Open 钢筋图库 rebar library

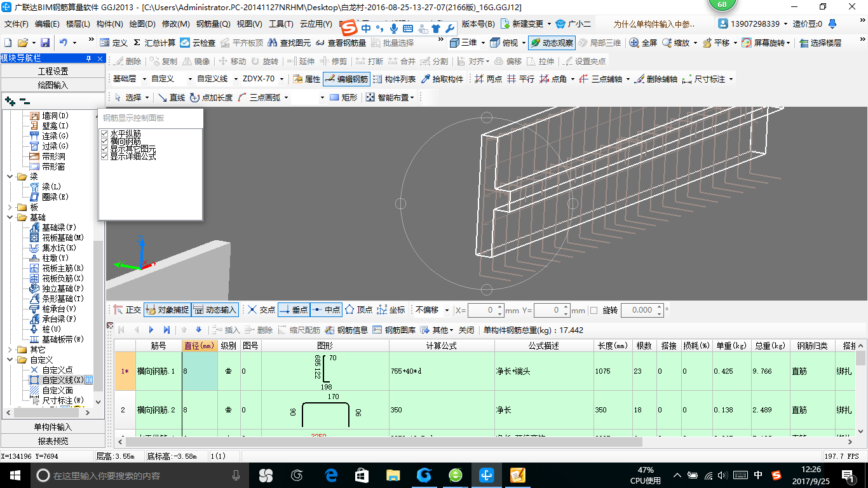click(x=394, y=330)
